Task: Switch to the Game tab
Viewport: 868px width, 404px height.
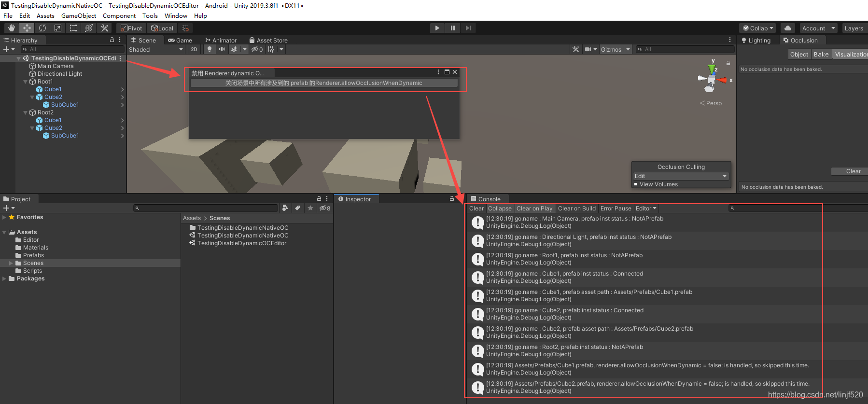Action: pyautogui.click(x=180, y=41)
